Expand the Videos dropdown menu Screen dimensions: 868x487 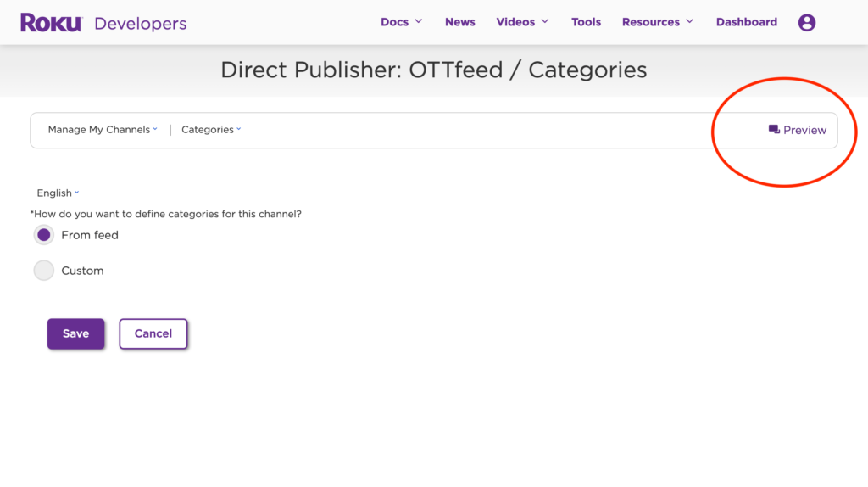click(x=522, y=22)
